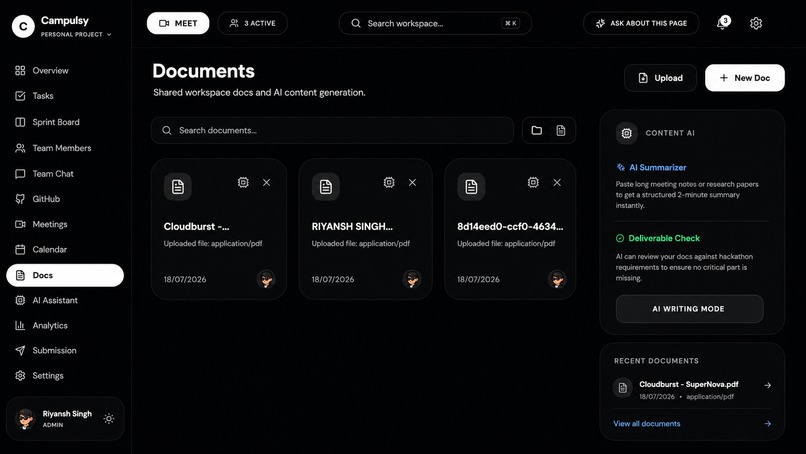Run AI on 8d14eed0 document
Image resolution: width=806 pixels, height=454 pixels.
[534, 182]
